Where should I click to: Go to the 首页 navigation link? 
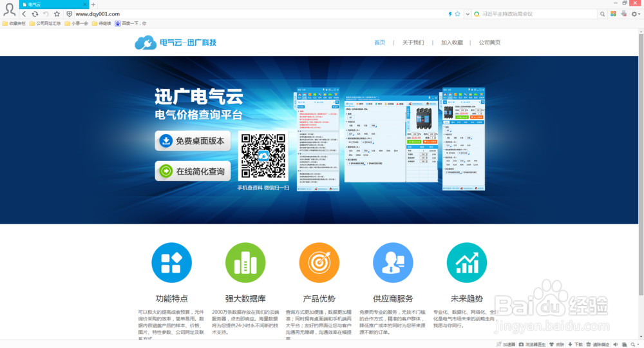pyautogui.click(x=379, y=43)
